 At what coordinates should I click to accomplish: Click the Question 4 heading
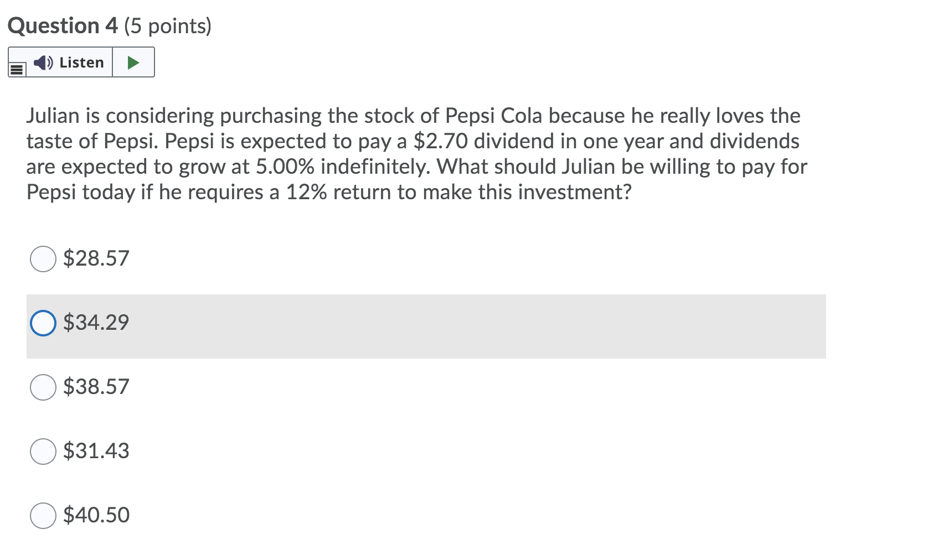[x=63, y=26]
